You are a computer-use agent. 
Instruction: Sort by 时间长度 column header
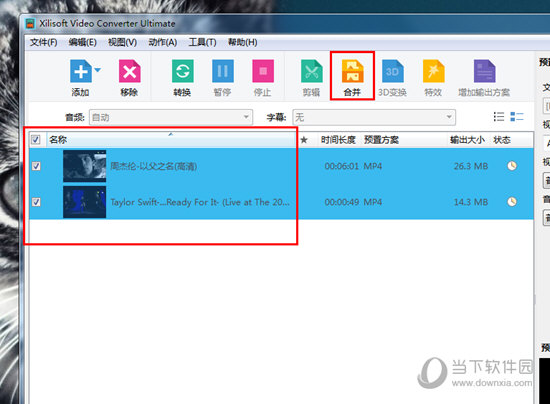[x=338, y=140]
